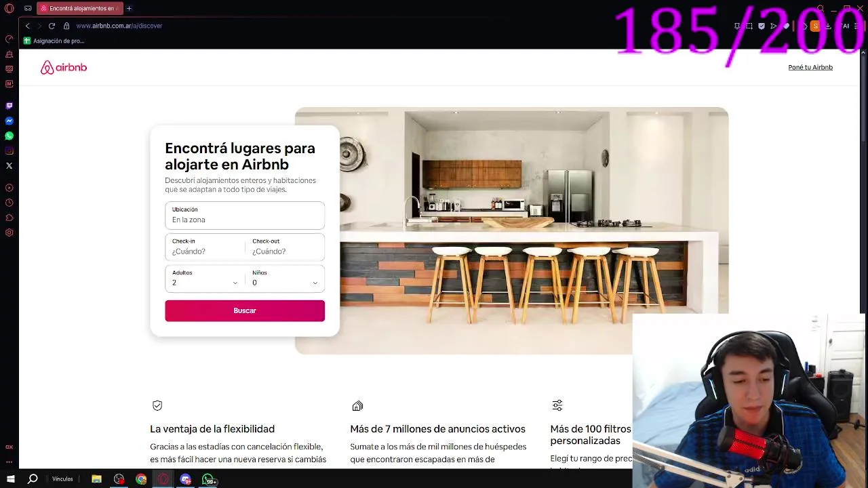This screenshot has height=488, width=868.
Task: Choose the Check-in date field
Action: coord(205,247)
